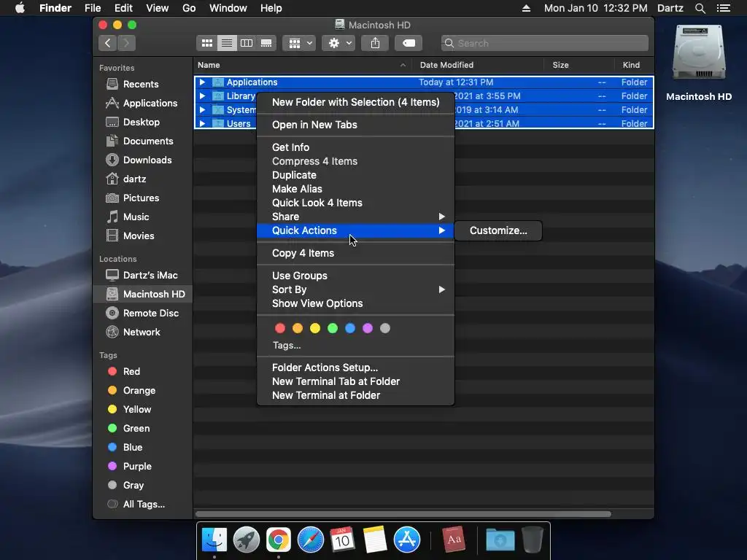The image size is (747, 560).
Task: Expand the Library folder disclosure triangle
Action: (202, 96)
